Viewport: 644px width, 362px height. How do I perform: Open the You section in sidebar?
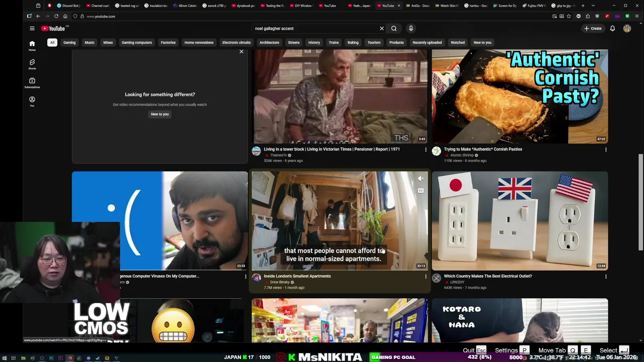coord(32,102)
